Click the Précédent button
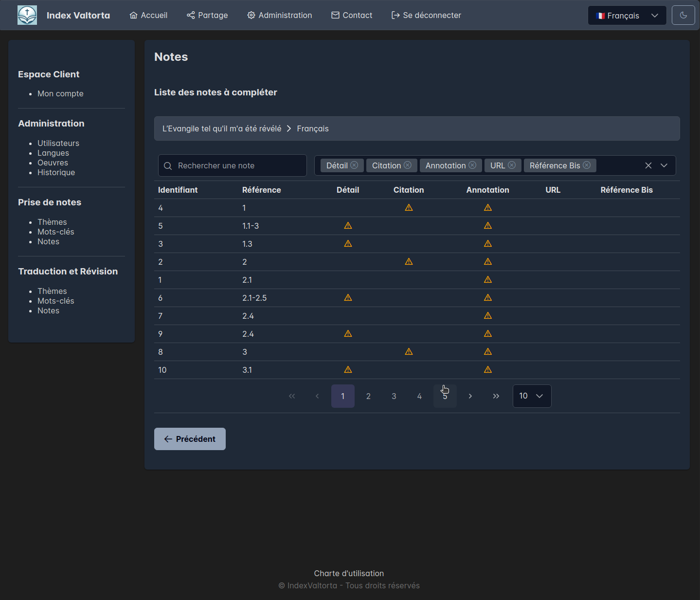The image size is (700, 600). (x=190, y=439)
